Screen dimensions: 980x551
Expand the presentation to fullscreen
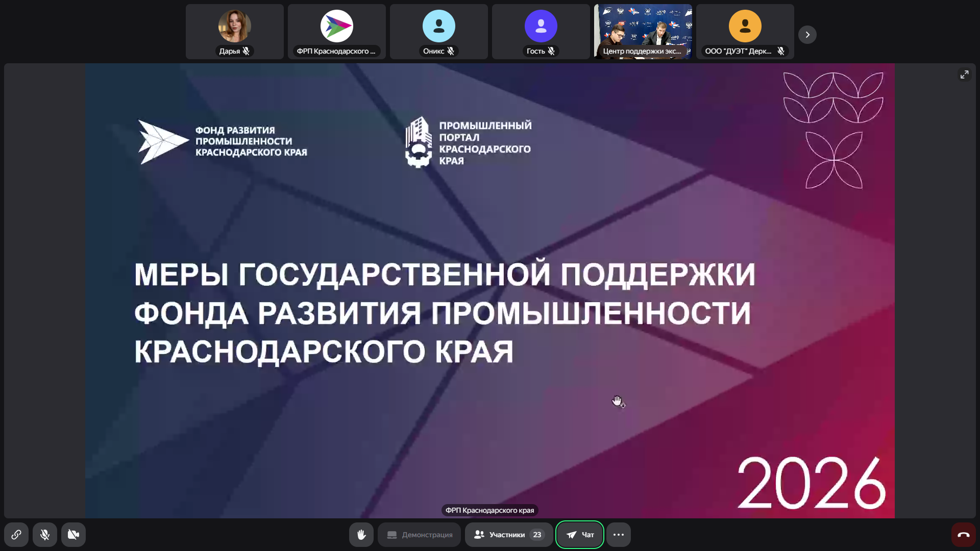tap(964, 74)
